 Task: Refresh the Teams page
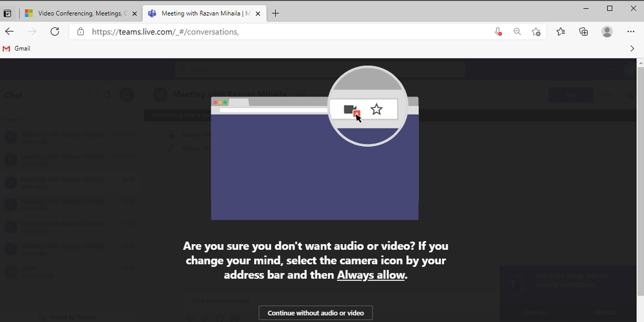click(55, 32)
